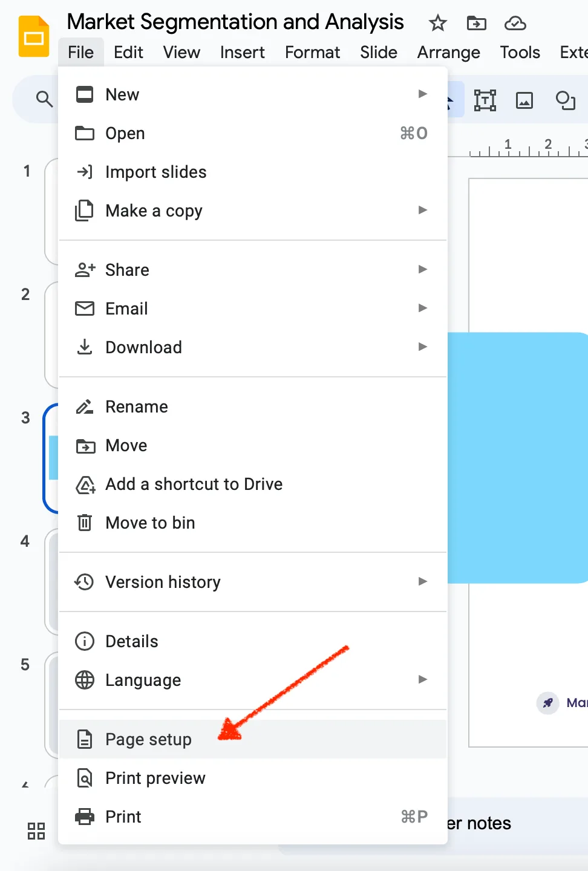Star the presentation with the star icon
Screen dimensions: 588x871
coord(437,24)
